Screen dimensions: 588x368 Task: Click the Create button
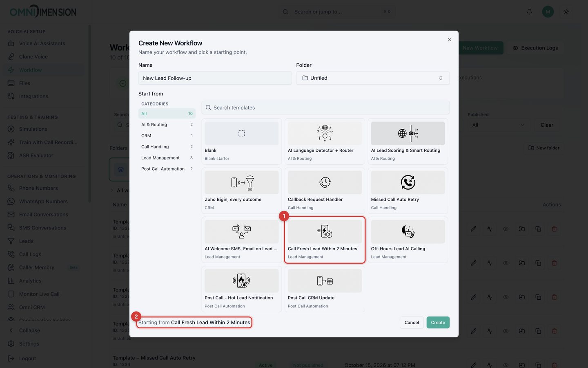(x=438, y=323)
